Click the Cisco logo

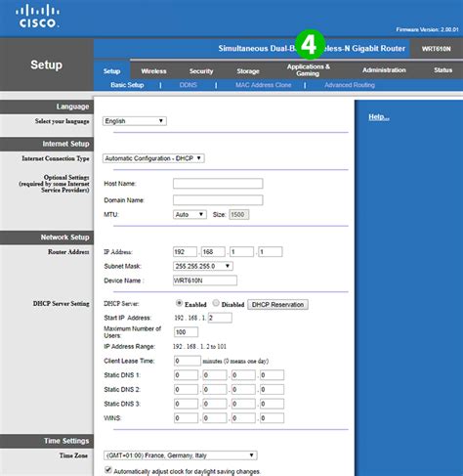pos(37,16)
